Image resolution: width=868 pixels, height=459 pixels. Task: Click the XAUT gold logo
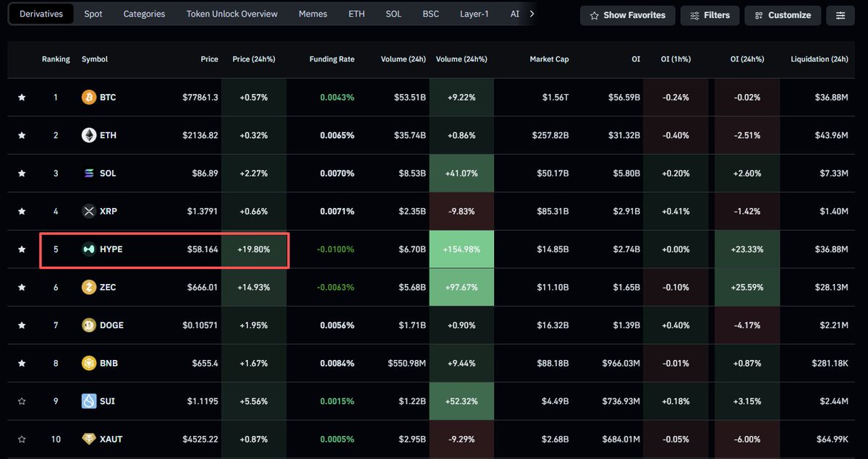[88, 439]
